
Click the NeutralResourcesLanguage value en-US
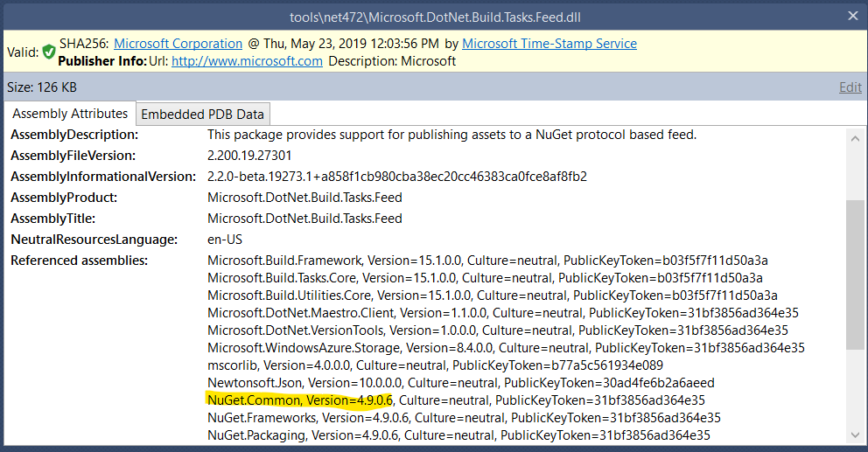[x=225, y=240]
